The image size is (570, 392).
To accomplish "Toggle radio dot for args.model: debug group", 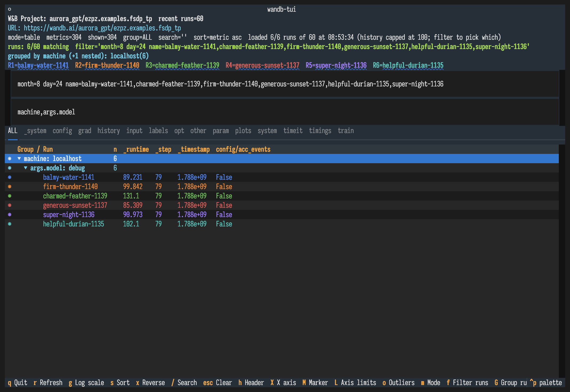I will coord(10,168).
